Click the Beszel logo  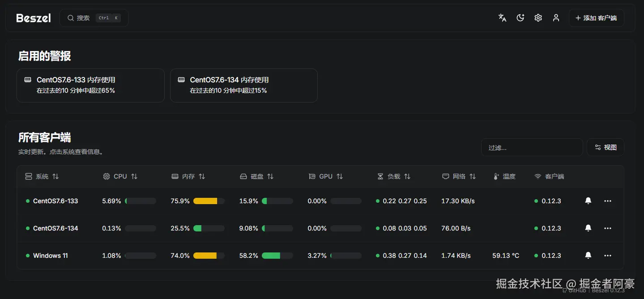tap(34, 18)
